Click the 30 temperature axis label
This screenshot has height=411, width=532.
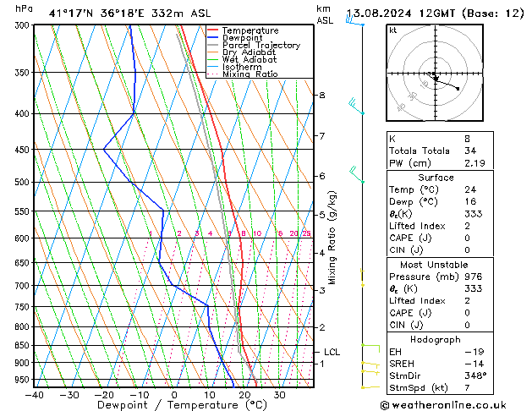tap(280, 395)
